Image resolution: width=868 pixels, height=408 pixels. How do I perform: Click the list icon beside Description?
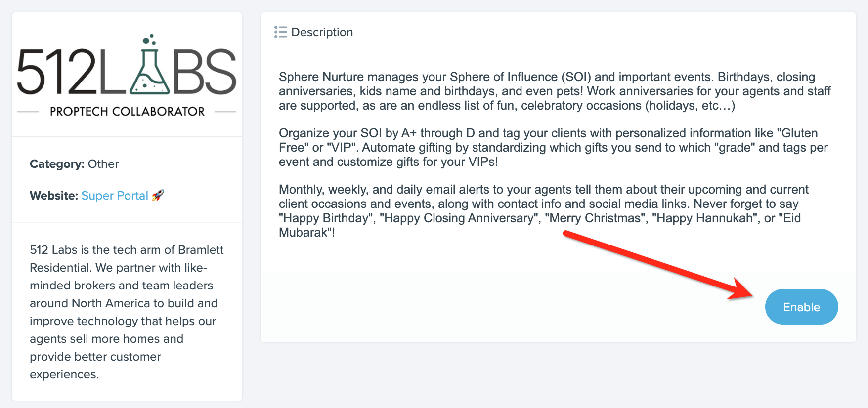(280, 32)
